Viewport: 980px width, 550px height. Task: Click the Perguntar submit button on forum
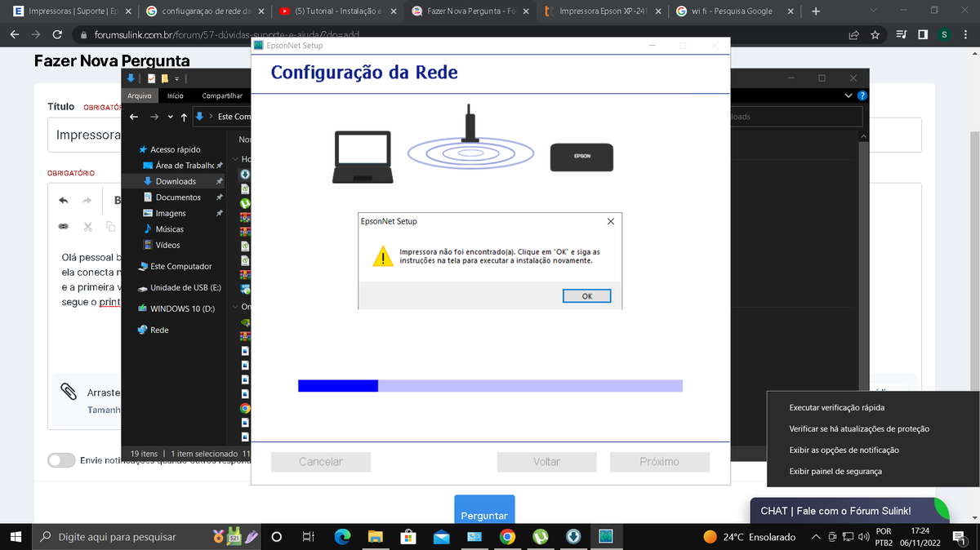484,510
